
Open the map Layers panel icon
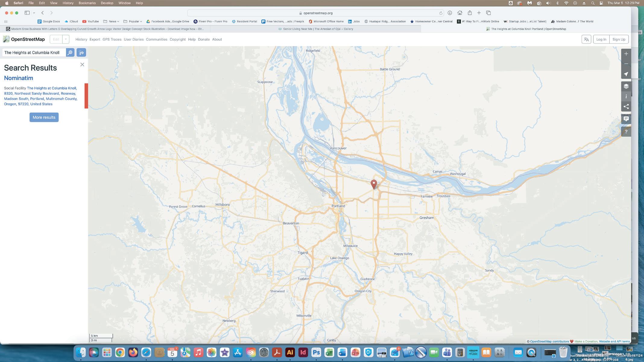626,86
